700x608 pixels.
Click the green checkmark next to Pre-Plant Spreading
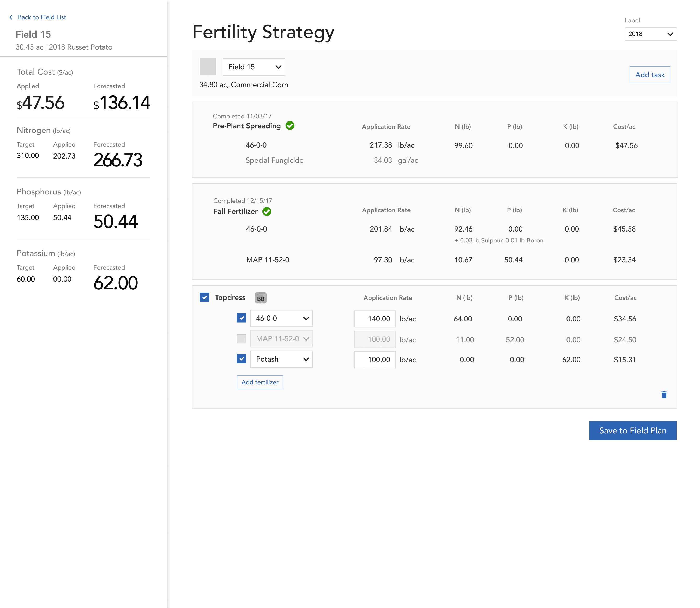[290, 125]
